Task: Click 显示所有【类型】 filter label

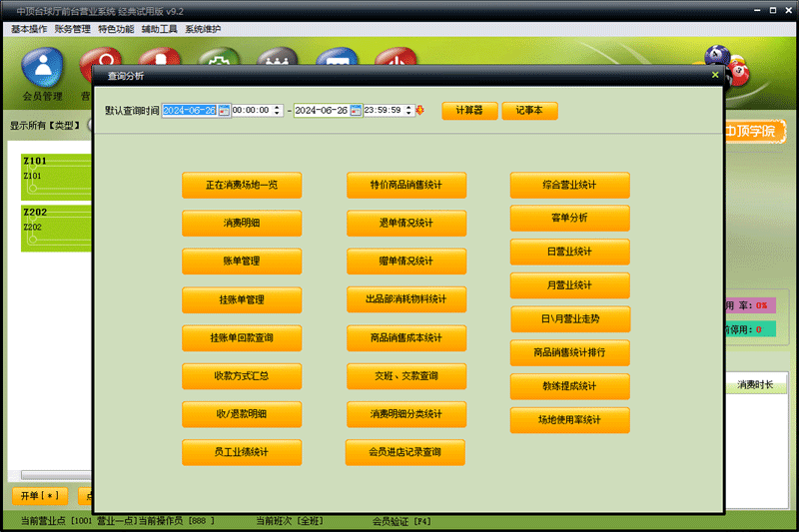Action: [x=45, y=125]
